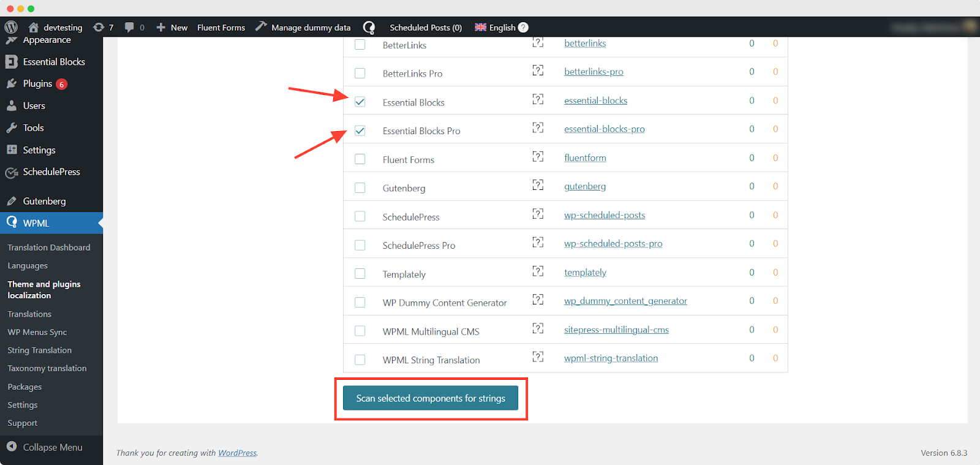The width and height of the screenshot is (980, 465).
Task: Click the scan icon in Fluent Forms row
Action: coord(538,156)
